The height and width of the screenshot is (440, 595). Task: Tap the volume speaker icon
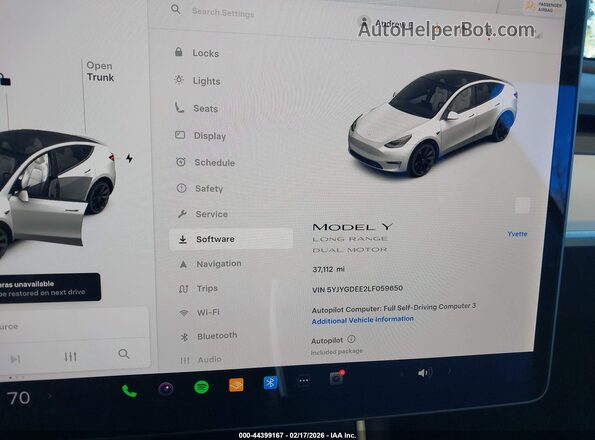click(x=423, y=373)
